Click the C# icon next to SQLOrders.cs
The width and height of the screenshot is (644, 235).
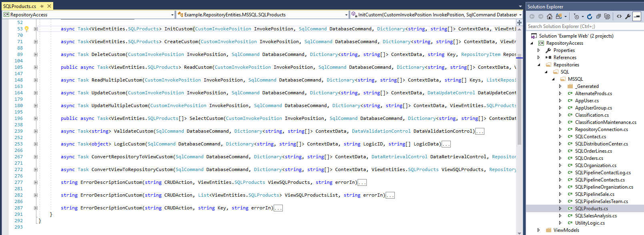click(x=570, y=158)
